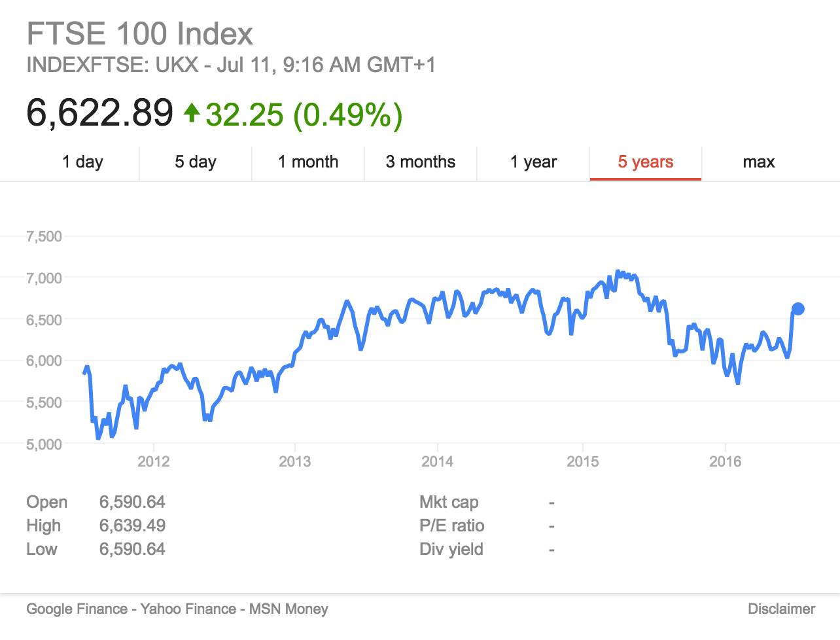This screenshot has width=840, height=640.
Task: Click the blue endpoint dot on chart
Action: pyautogui.click(x=798, y=309)
